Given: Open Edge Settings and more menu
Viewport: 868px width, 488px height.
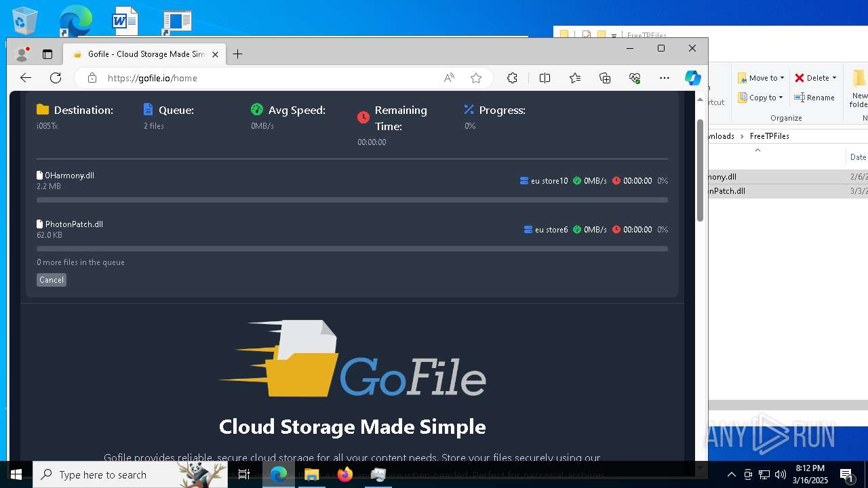Looking at the screenshot, I should [x=665, y=78].
